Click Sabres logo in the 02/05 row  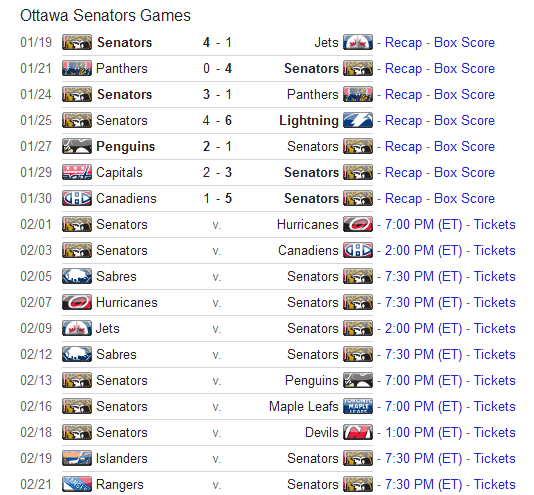point(77,276)
